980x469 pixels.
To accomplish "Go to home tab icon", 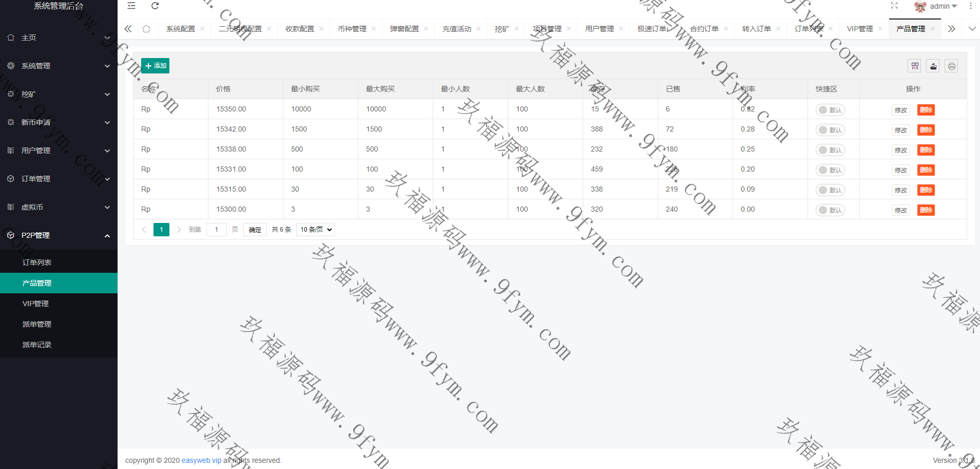I will pyautogui.click(x=146, y=29).
